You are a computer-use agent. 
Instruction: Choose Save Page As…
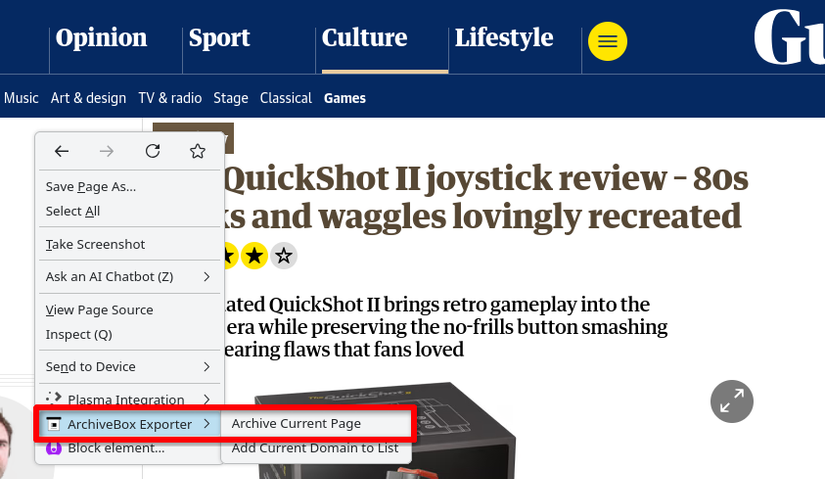[x=129, y=186]
